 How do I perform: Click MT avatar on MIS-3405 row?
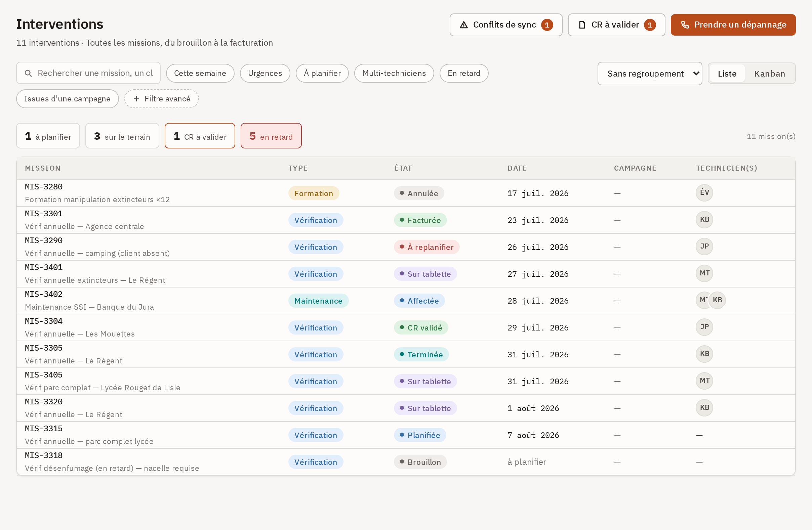704,381
